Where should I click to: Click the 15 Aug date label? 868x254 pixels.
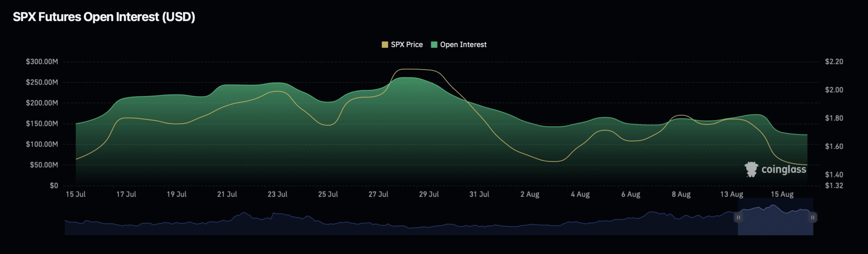782,194
